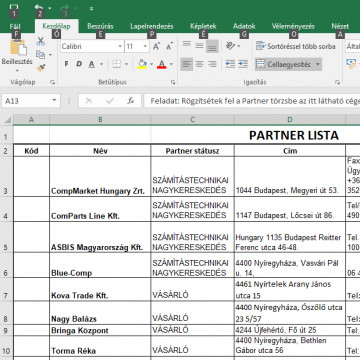Click the Partner státusz header cell
Image resolution: width=360 pixels, height=360 pixels.
pyautogui.click(x=192, y=151)
